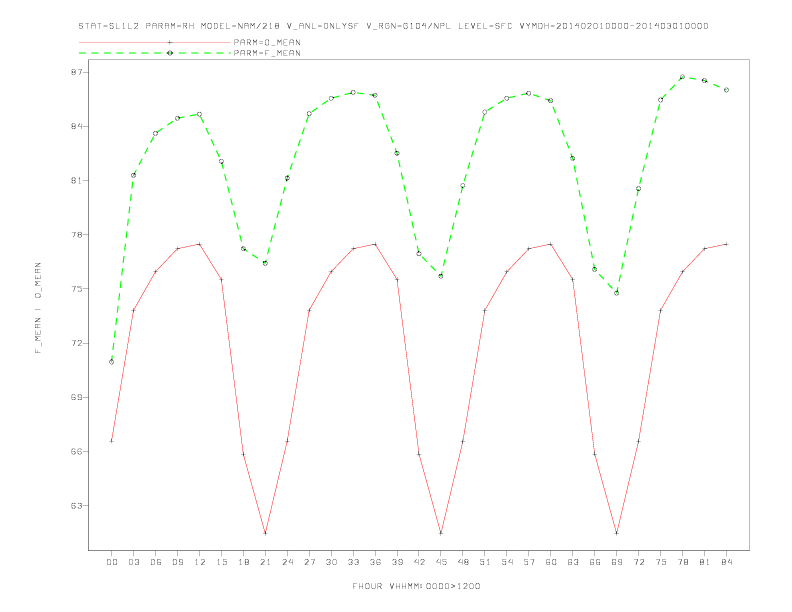Click y-axis tick label 66
This screenshot has height=612, width=792.
coord(76,451)
